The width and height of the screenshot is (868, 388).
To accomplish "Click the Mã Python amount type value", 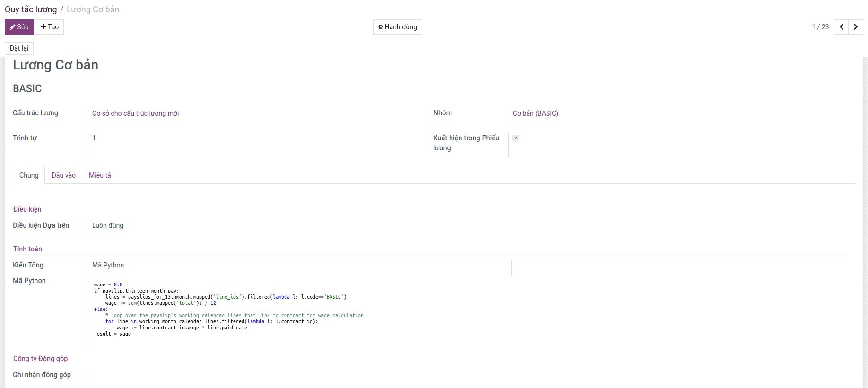I will 108,265.
